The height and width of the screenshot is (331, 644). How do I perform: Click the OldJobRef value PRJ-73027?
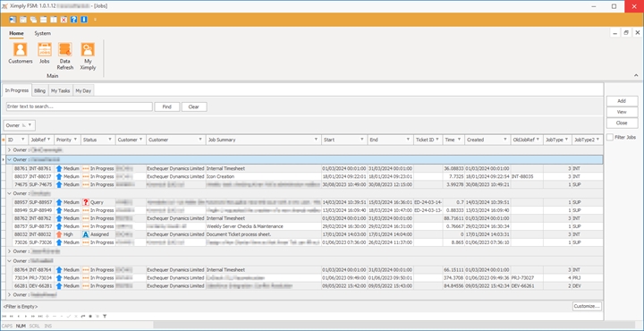(x=523, y=278)
